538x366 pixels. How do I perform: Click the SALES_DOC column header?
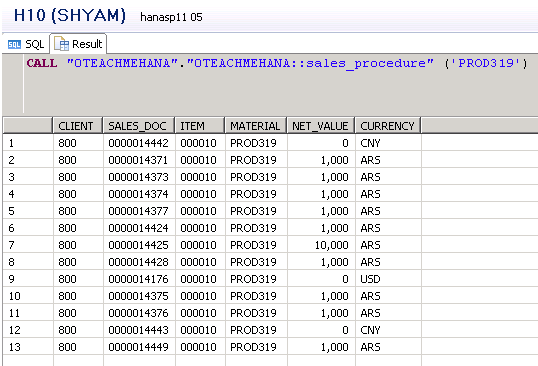tap(139, 126)
